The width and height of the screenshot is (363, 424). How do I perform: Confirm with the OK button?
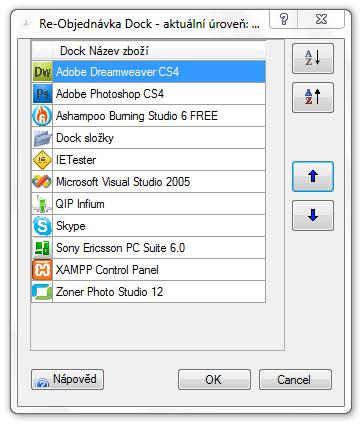(214, 379)
